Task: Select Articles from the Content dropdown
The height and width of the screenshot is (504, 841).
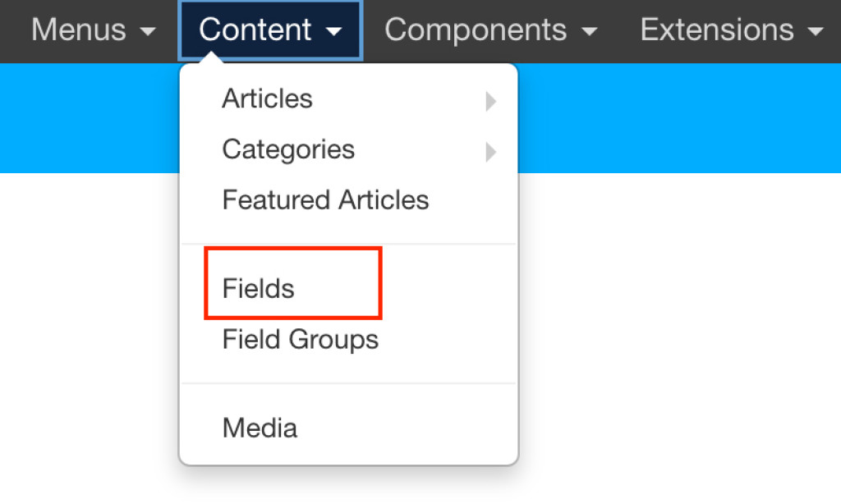Action: [267, 99]
